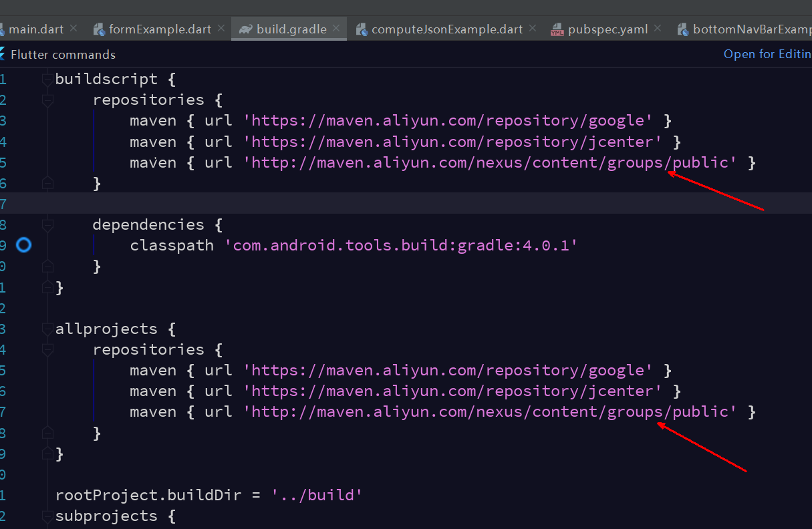Fold at the closing brace of buildscript repositories

[47, 182]
